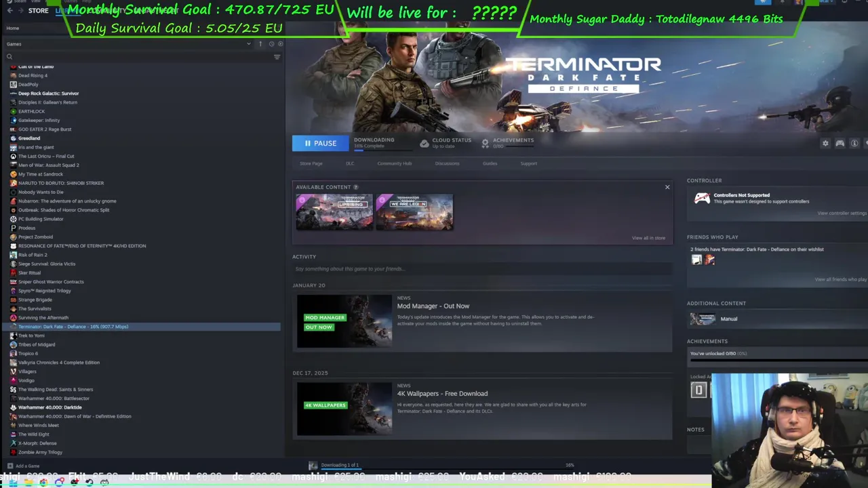Open the We Are Legion DLC thumbnail

tap(414, 212)
